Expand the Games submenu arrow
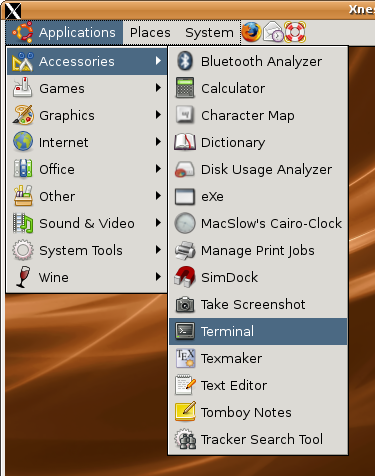 [x=158, y=88]
